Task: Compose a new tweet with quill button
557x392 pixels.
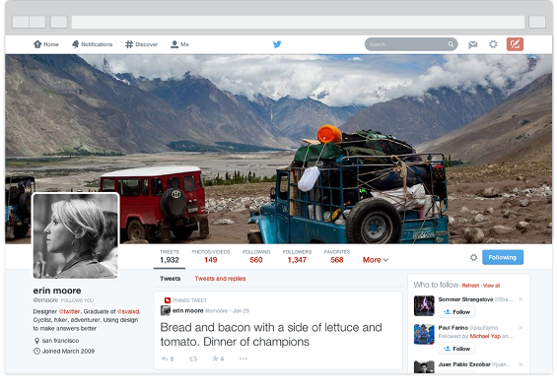Action: coord(515,44)
